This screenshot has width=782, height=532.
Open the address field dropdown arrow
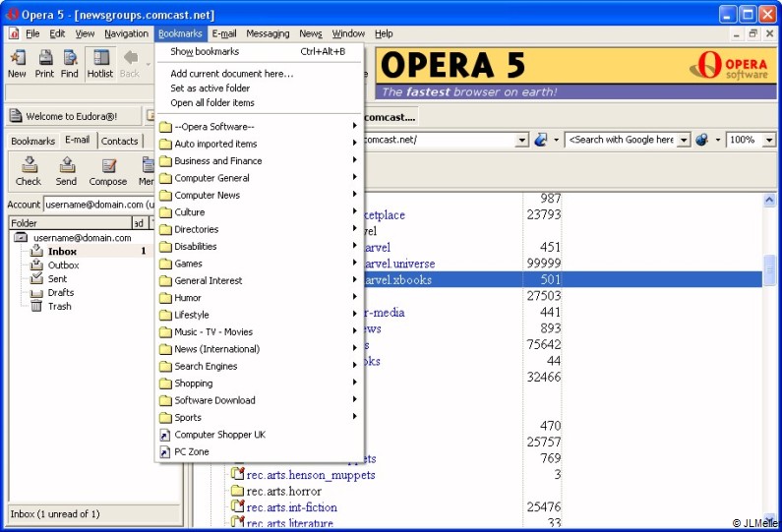(x=521, y=140)
